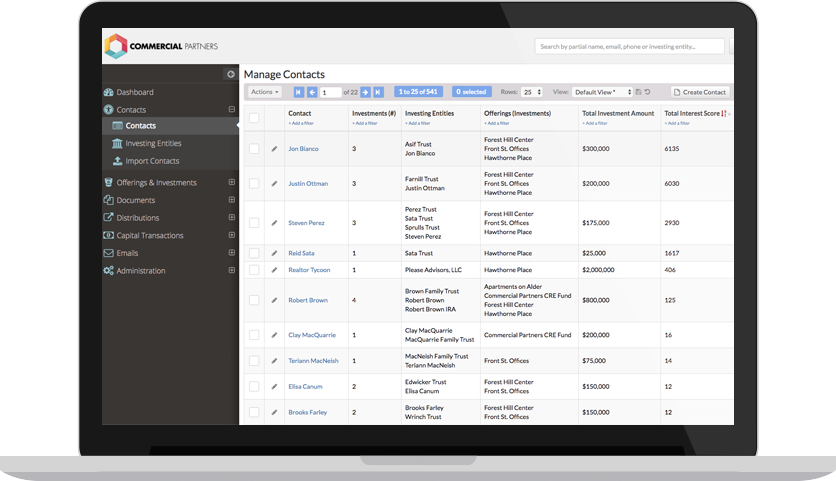The height and width of the screenshot is (481, 836).
Task: Select the checkbox for Jon Bianco
Action: click(x=254, y=149)
